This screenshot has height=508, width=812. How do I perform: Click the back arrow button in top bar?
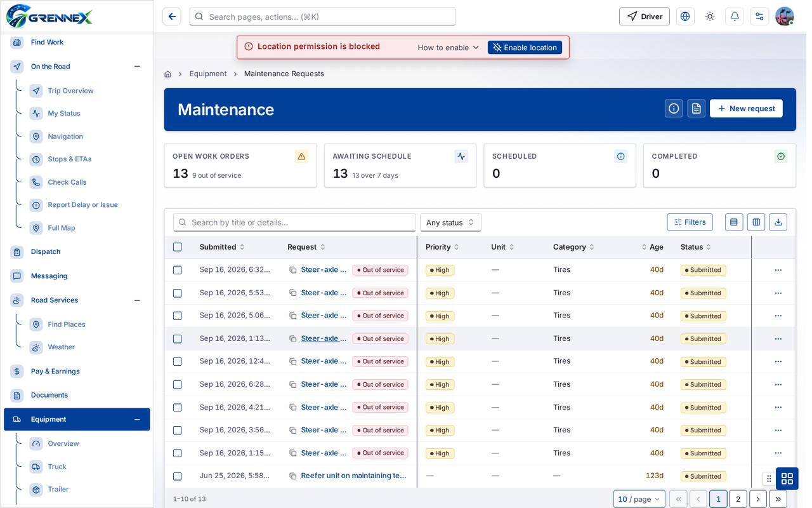tap(171, 17)
